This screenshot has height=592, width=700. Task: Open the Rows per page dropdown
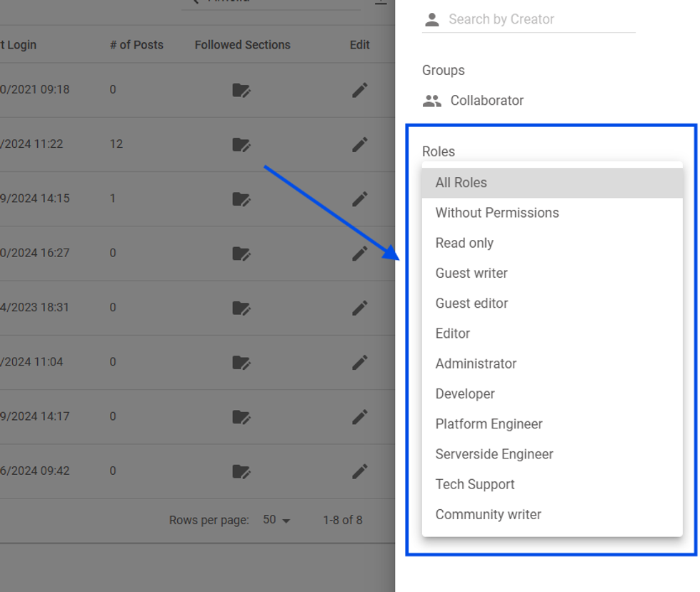pyautogui.click(x=276, y=520)
